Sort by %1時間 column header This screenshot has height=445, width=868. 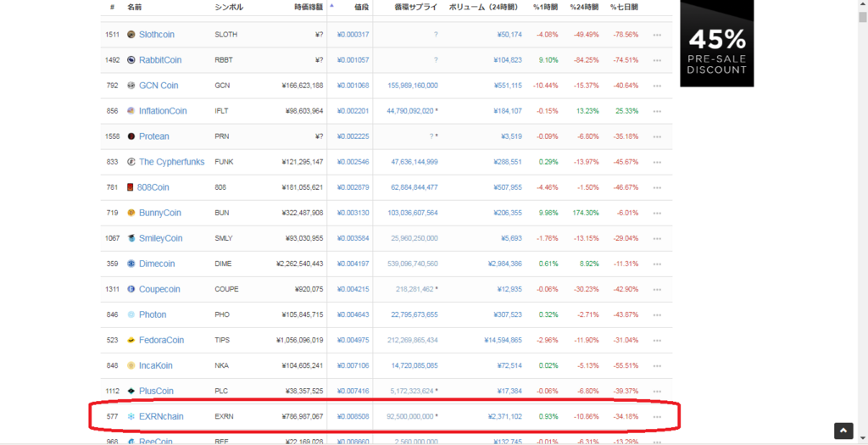(545, 7)
